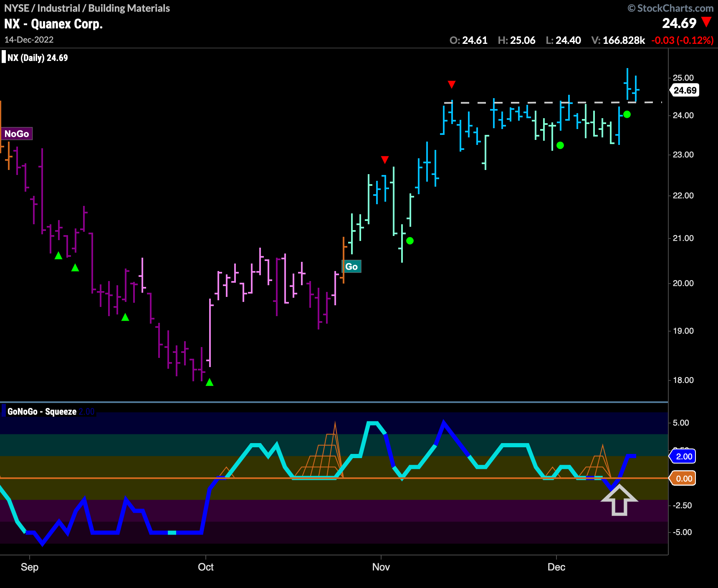Click the Open value 24.61
Viewport: 718px width, 588px height.
(475, 41)
